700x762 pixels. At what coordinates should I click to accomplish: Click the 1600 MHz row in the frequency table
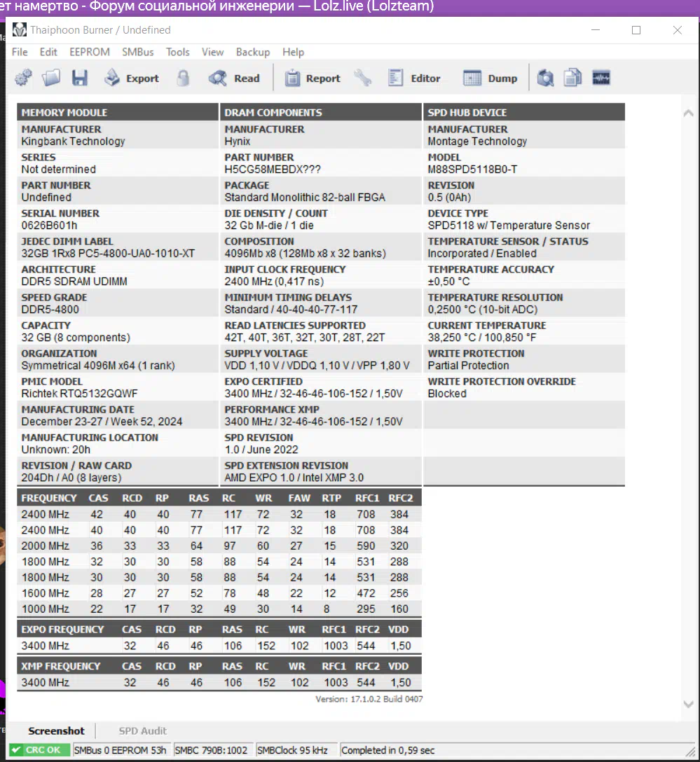[x=219, y=593]
